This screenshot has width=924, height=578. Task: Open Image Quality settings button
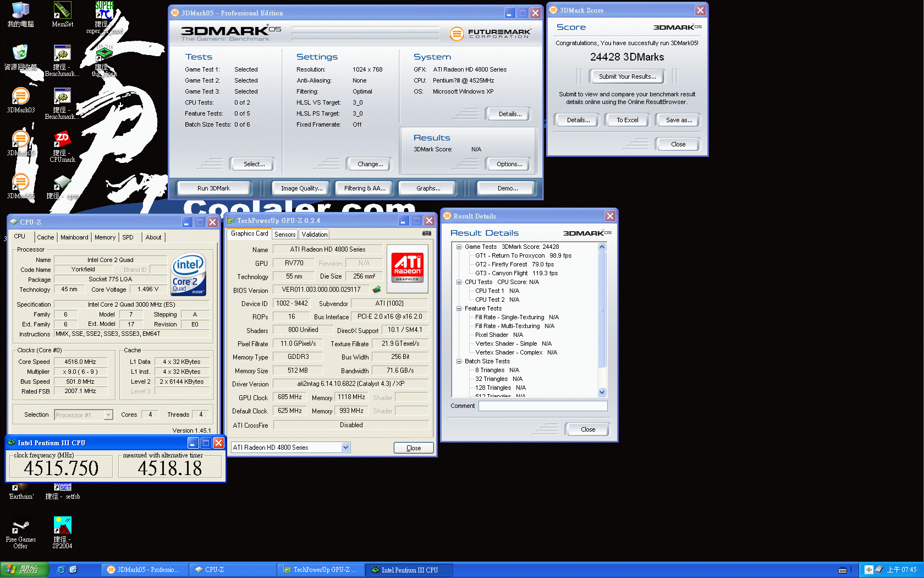point(301,188)
